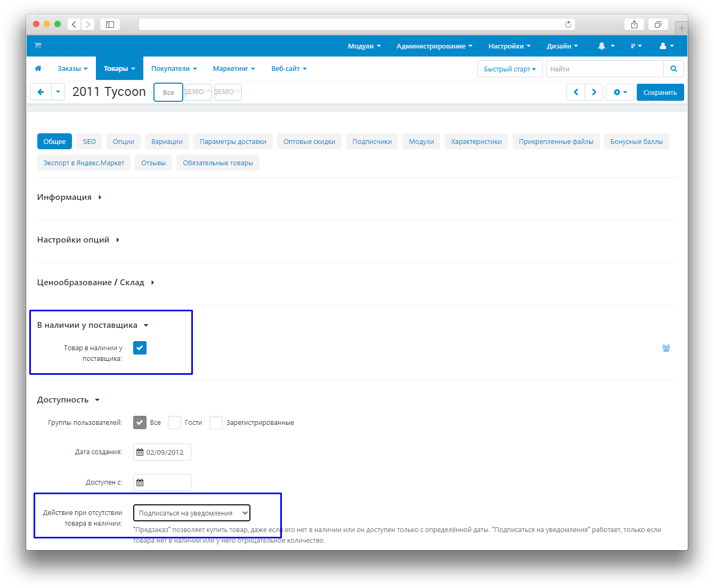This screenshot has width=714, height=588.
Task: Open the 'Быстрый старт' dropdown
Action: pyautogui.click(x=509, y=69)
